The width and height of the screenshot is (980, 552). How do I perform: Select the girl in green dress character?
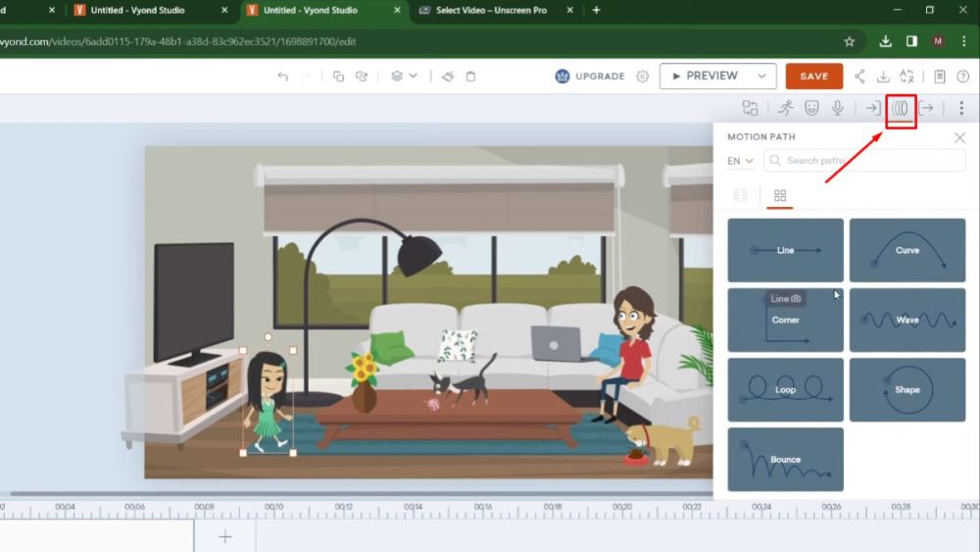click(268, 401)
